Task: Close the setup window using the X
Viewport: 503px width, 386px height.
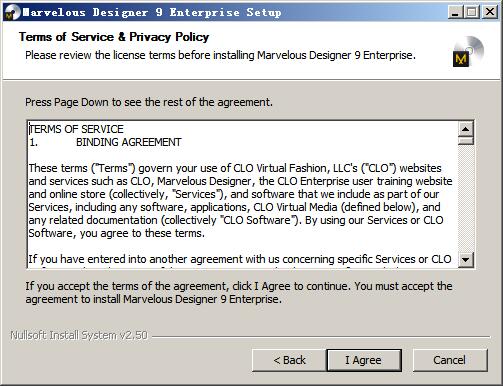Action: point(490,12)
